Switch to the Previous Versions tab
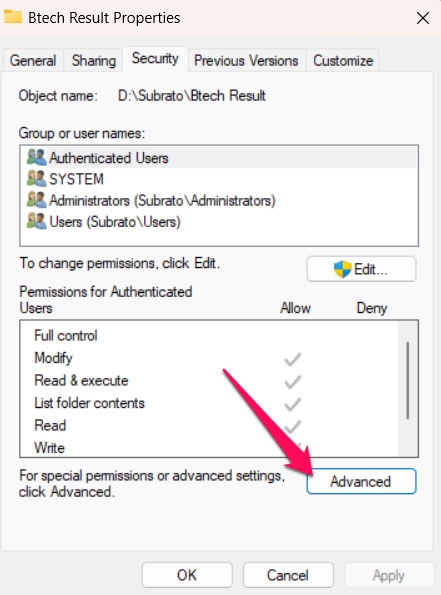 tap(246, 61)
